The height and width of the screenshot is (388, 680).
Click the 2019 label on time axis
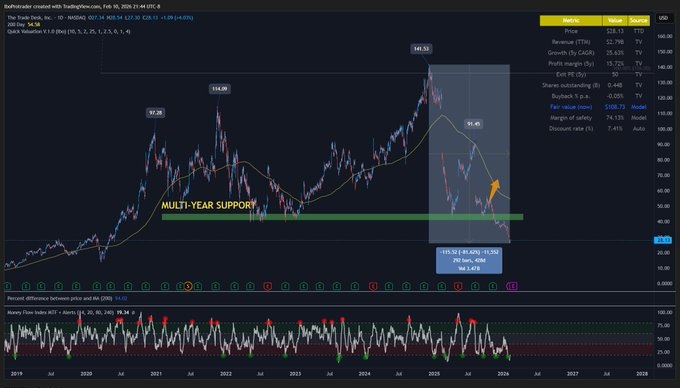coord(16,374)
